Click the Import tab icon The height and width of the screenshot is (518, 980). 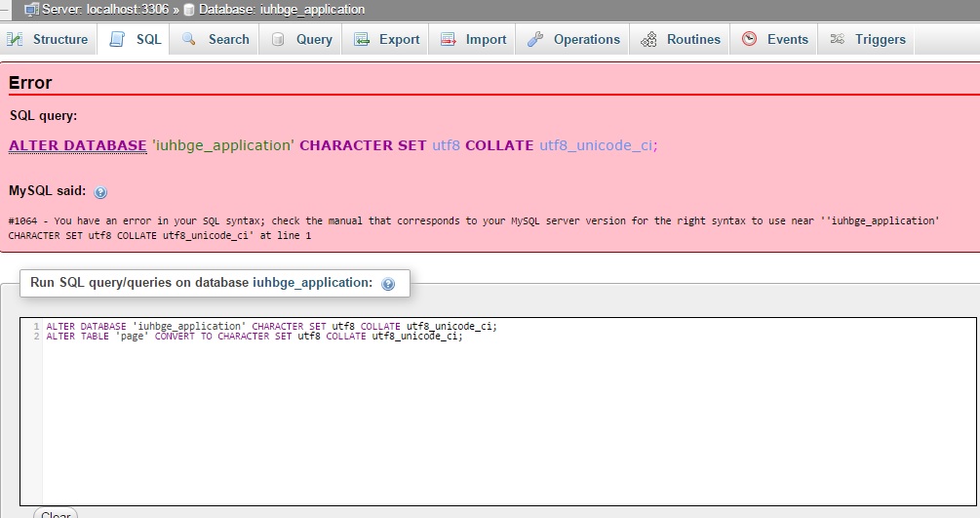pyautogui.click(x=449, y=39)
